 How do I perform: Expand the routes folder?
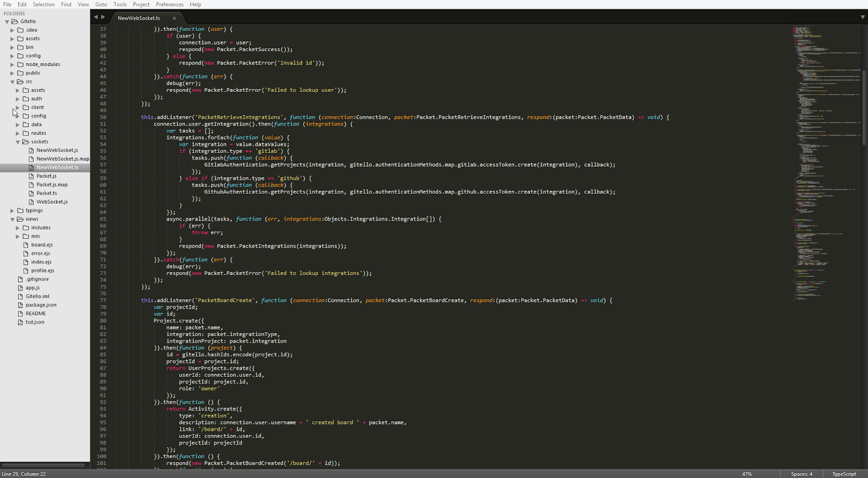coord(18,133)
